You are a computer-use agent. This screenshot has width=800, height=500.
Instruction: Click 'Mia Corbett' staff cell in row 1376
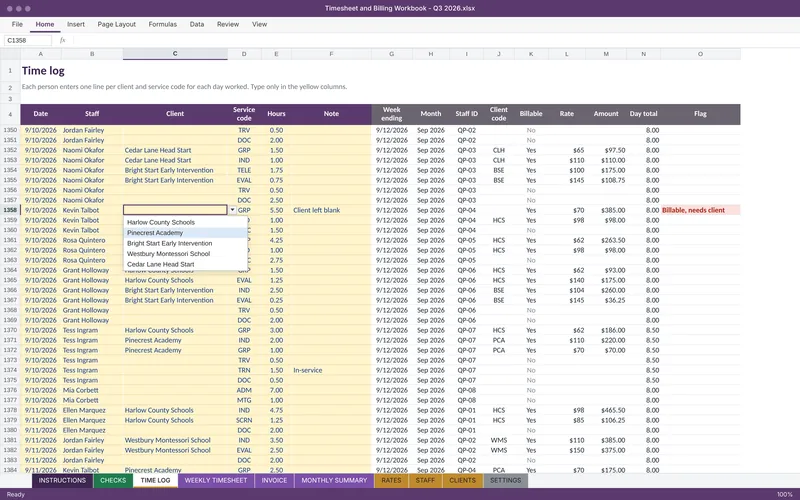(92, 390)
